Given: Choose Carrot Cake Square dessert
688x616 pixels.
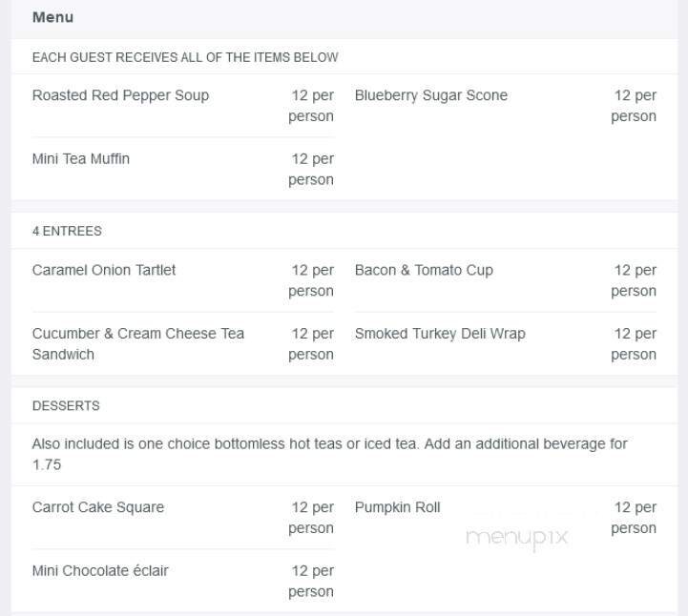Looking at the screenshot, I should point(98,507).
